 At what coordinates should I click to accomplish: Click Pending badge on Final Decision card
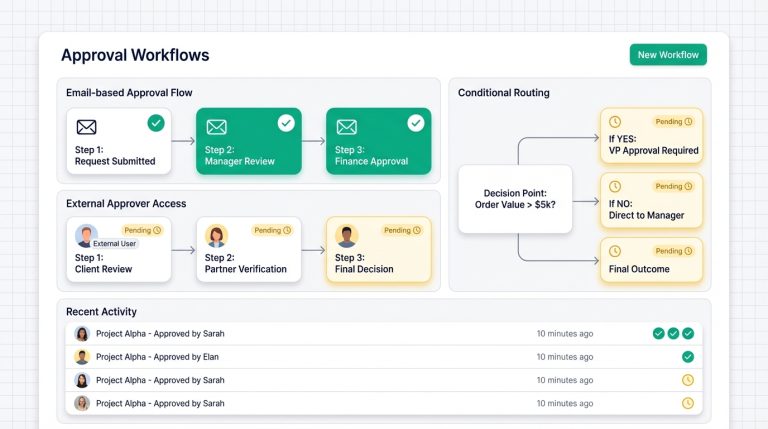(x=402, y=230)
